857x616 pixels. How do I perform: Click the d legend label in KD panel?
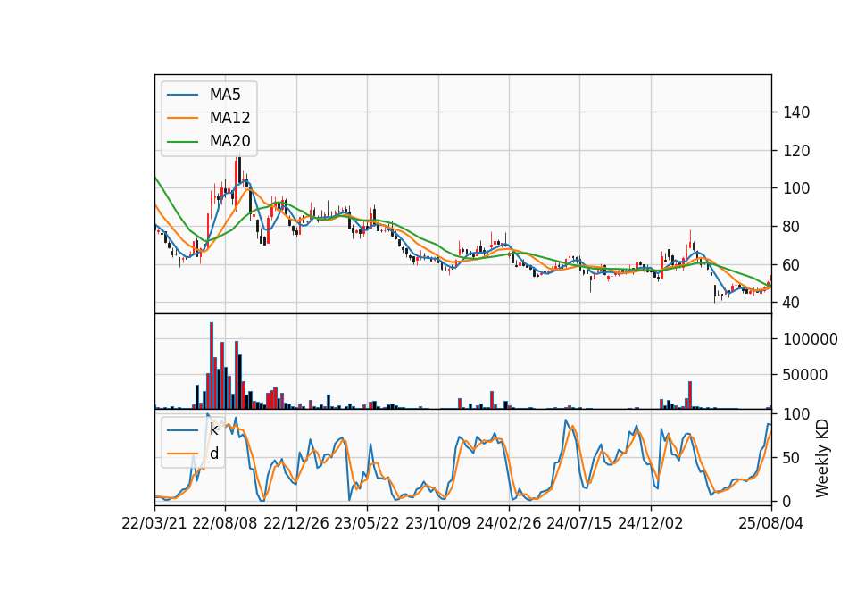point(214,454)
